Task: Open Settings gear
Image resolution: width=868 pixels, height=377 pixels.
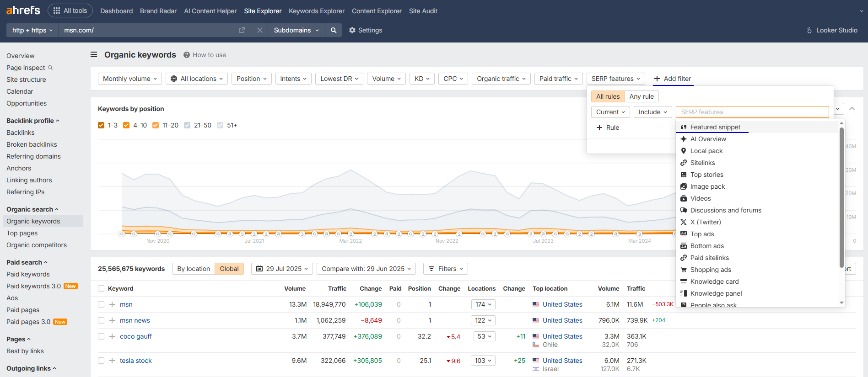Action: click(366, 30)
